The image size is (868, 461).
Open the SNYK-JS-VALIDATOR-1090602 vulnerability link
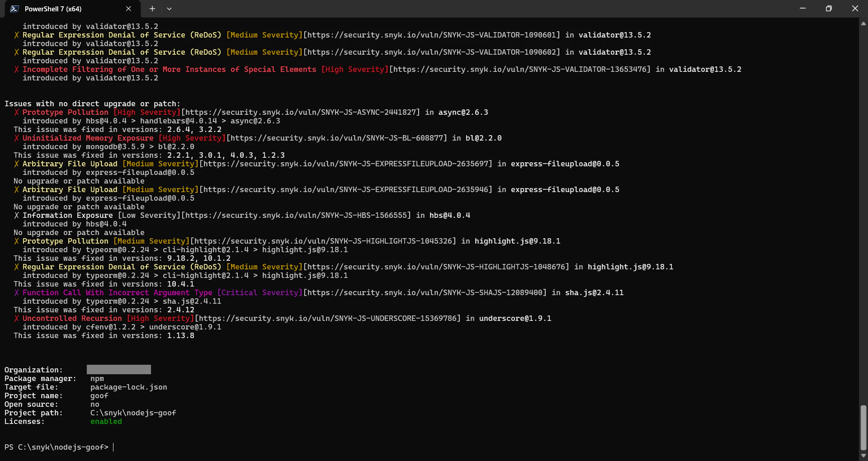(x=432, y=52)
